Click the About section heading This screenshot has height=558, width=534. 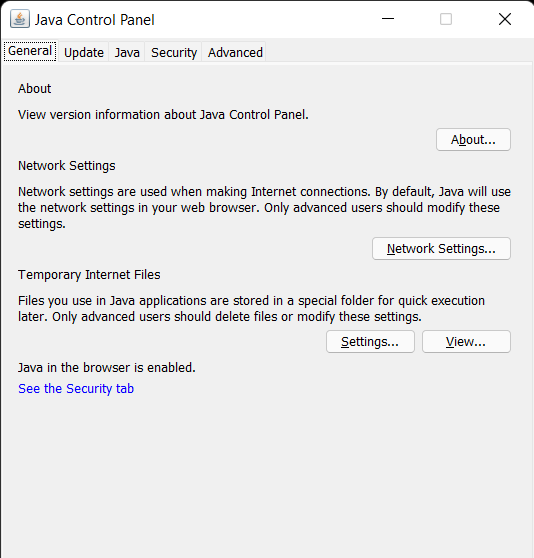tap(35, 88)
